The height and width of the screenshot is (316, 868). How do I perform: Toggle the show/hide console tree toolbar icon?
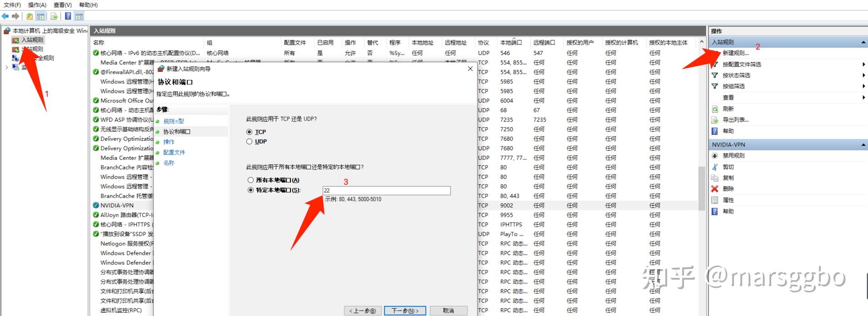tap(40, 16)
